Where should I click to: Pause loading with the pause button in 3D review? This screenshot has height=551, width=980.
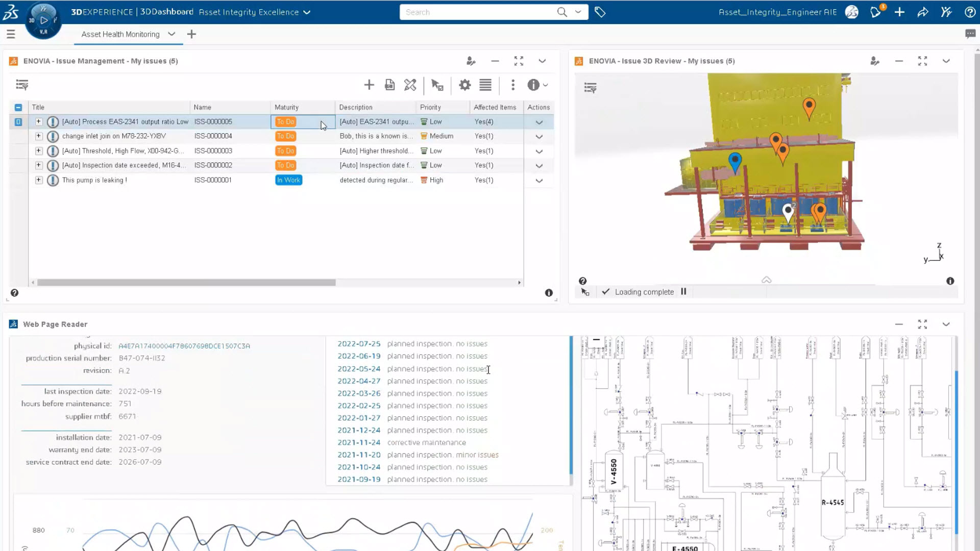pyautogui.click(x=683, y=292)
